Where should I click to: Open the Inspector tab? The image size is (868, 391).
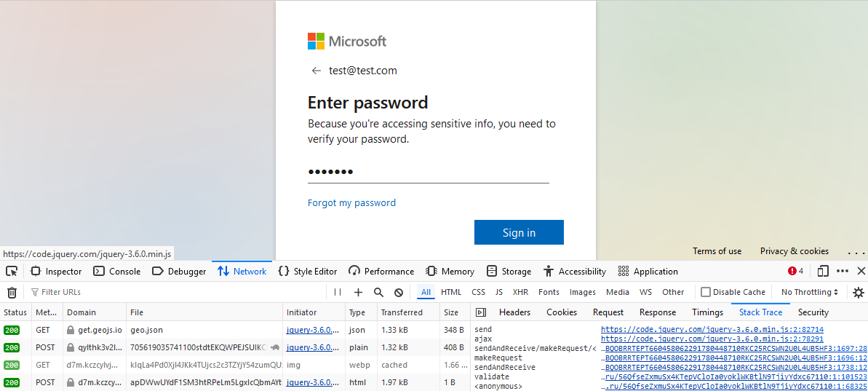click(x=56, y=272)
